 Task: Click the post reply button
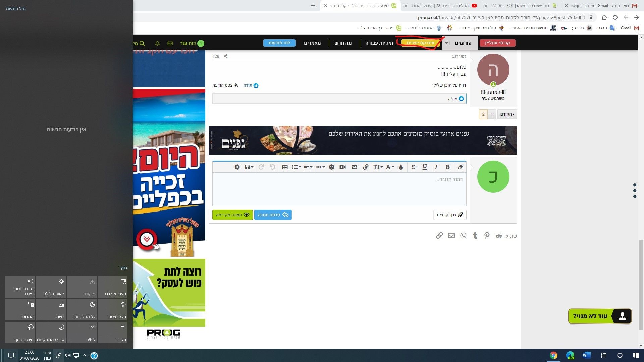(x=273, y=215)
